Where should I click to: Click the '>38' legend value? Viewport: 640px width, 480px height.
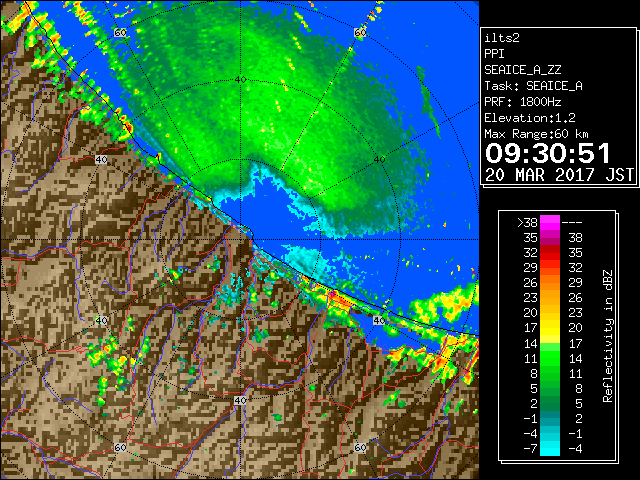point(528,223)
